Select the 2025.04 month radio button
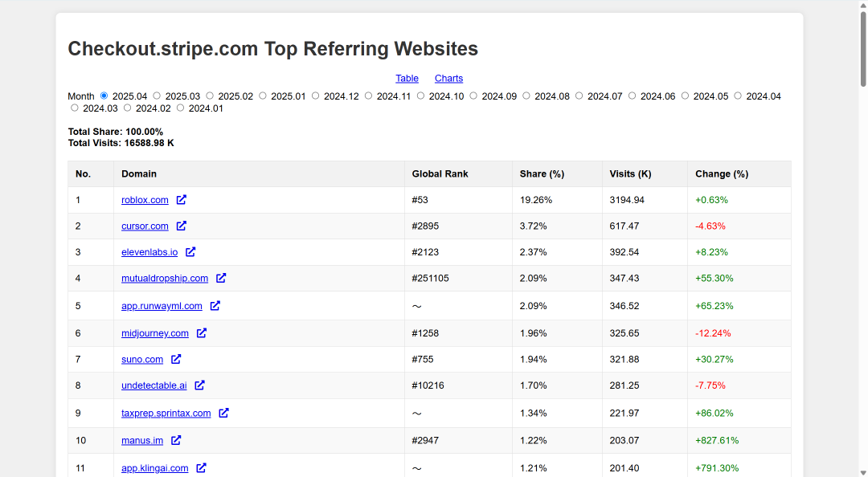Viewport: 868px width, 477px height. tap(104, 96)
